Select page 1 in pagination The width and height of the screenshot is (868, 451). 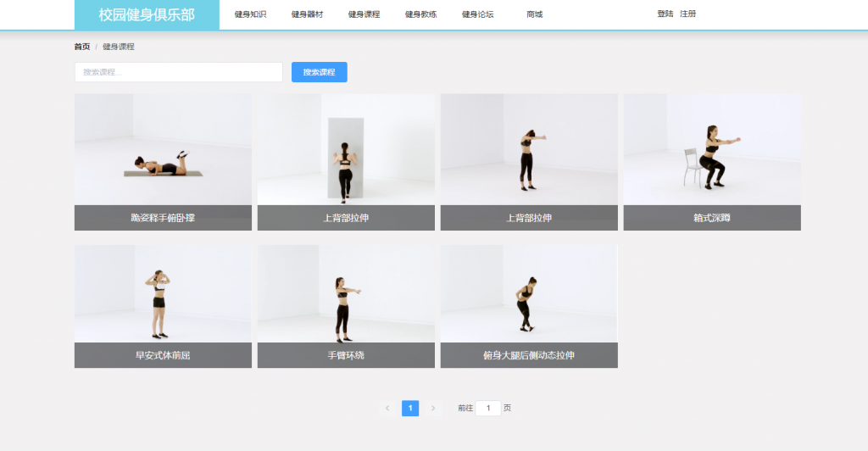(x=410, y=408)
